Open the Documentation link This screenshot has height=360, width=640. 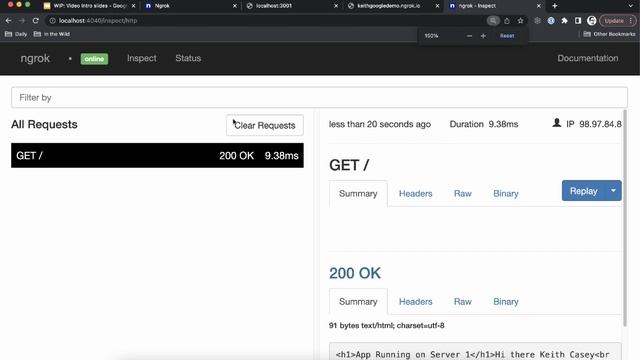[588, 58]
